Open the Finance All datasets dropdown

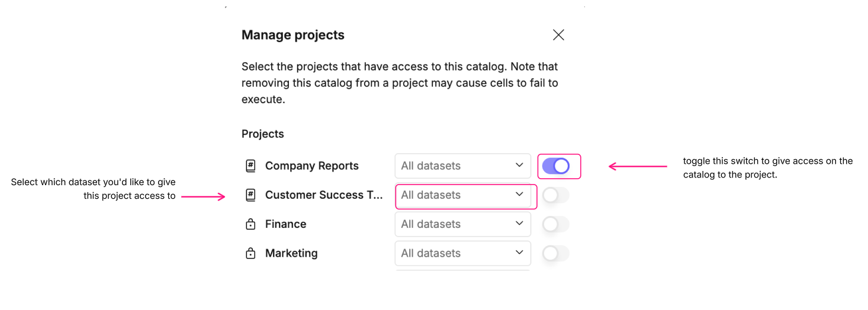(x=462, y=224)
